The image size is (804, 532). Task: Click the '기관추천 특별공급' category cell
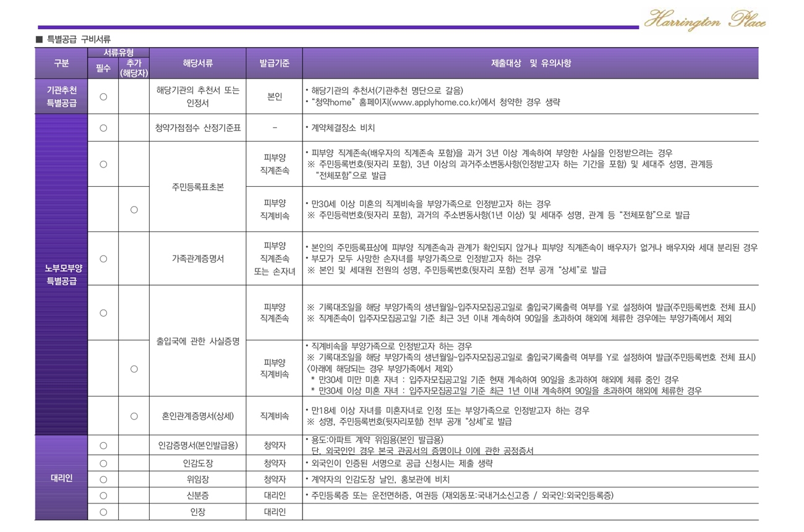pos(61,97)
